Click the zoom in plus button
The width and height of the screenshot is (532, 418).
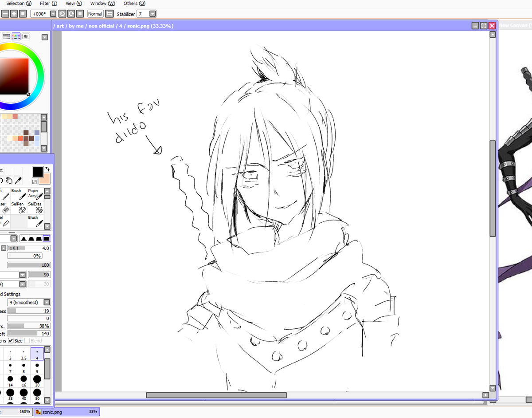[x=14, y=14]
